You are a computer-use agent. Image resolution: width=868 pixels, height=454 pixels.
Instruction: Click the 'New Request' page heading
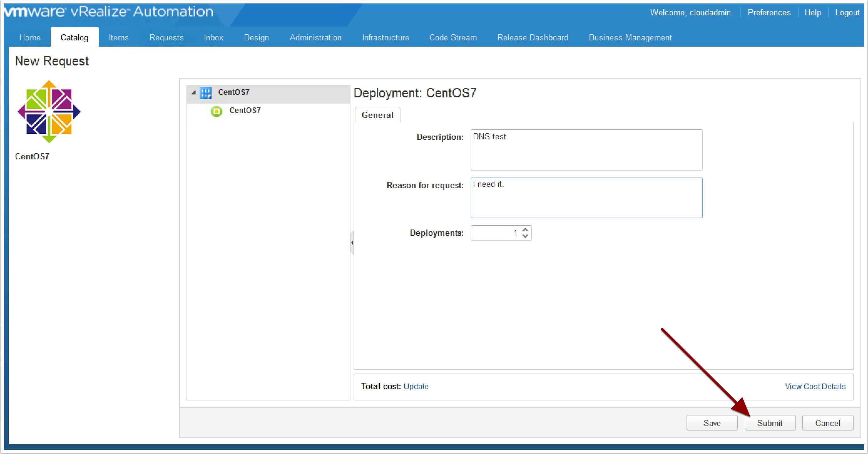[52, 61]
